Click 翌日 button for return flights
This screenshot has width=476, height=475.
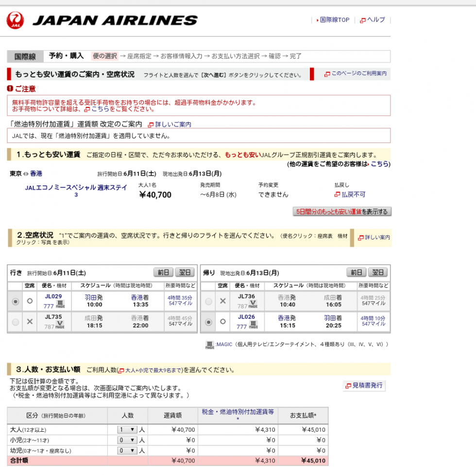click(x=378, y=272)
